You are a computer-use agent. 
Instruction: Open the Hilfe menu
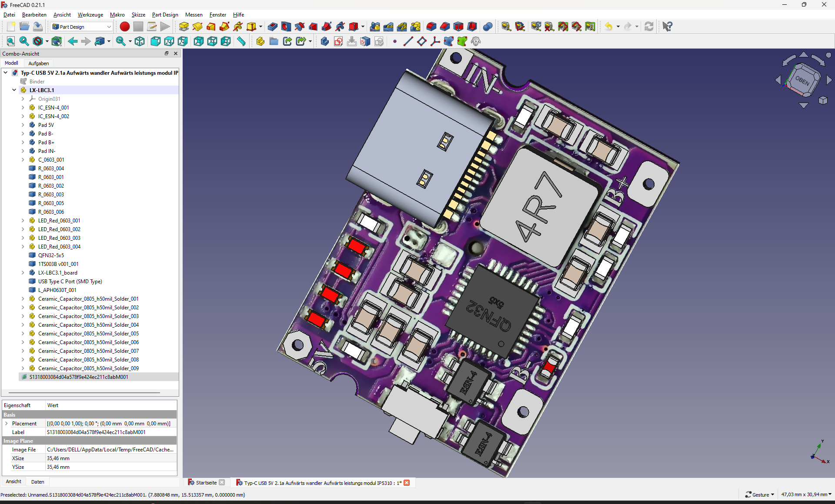(238, 14)
